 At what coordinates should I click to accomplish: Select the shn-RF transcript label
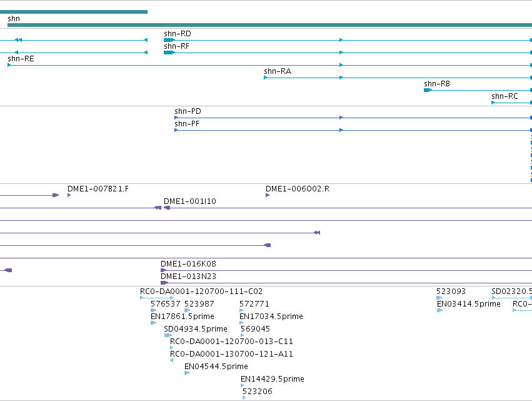(176, 46)
